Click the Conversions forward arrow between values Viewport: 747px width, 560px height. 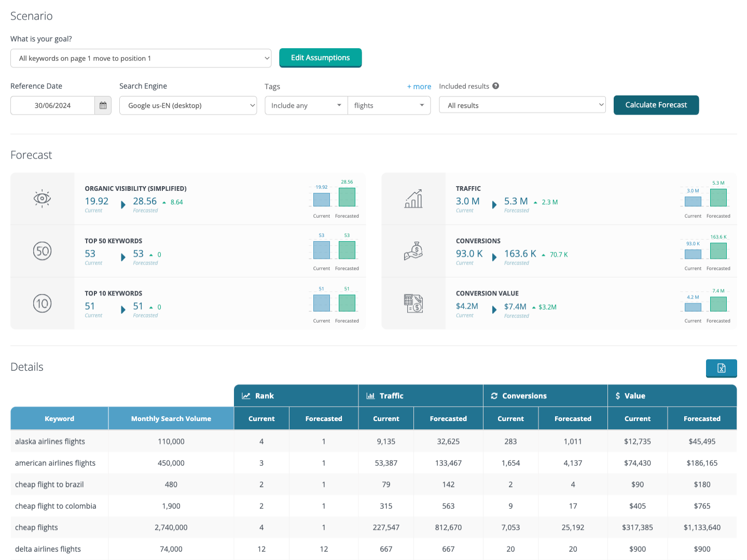(494, 257)
